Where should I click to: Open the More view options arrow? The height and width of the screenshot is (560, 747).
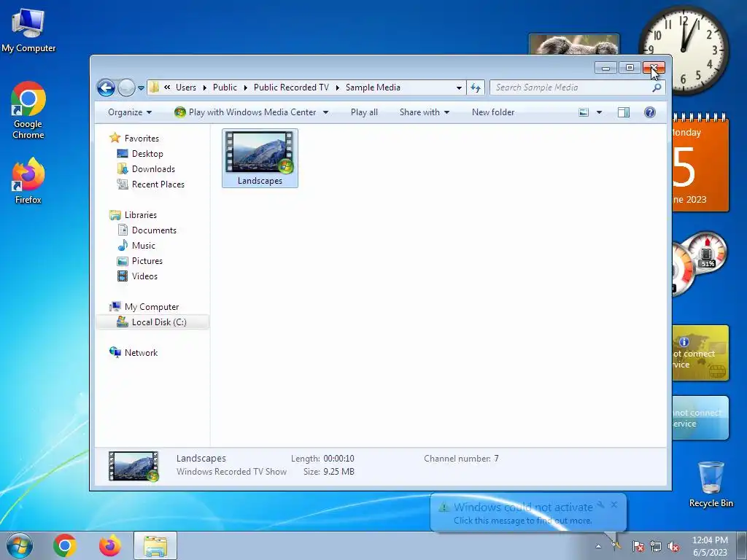click(x=600, y=112)
